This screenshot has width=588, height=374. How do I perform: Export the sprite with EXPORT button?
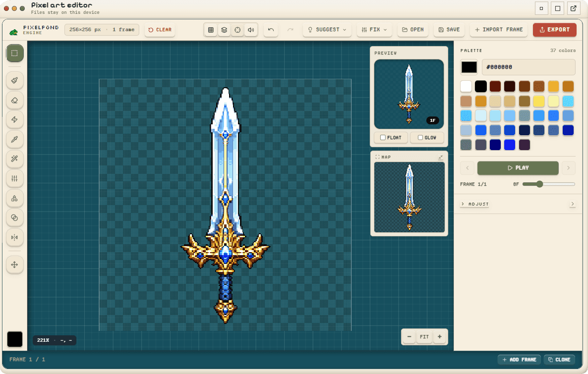[x=555, y=30]
